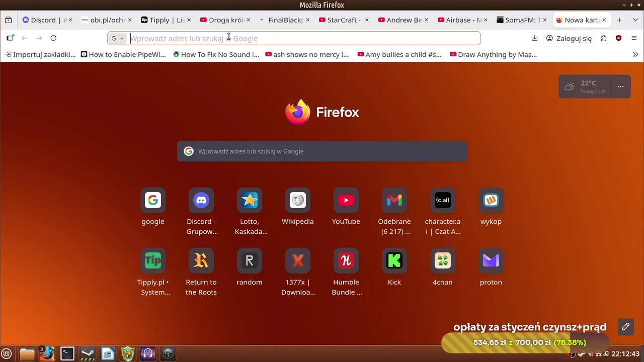
Task: Open the Humble Bundle shortcut tile
Action: click(346, 260)
